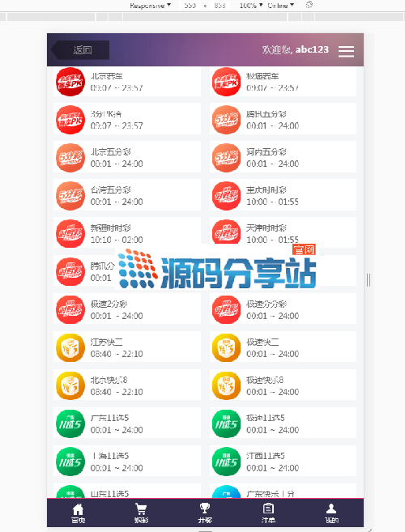Screen dimensions: 405x532
Task: Click 新疆时时彩 10:10 -- 02:00 hours
Action: pyautogui.click(x=117, y=240)
